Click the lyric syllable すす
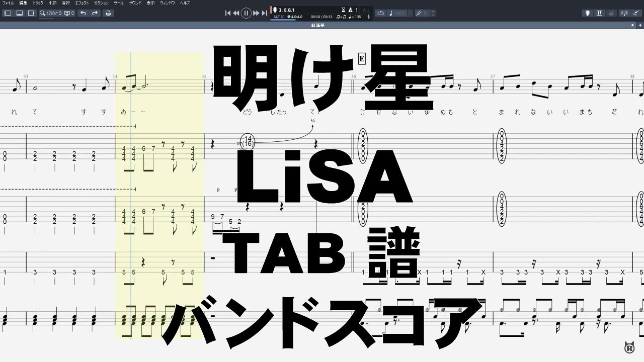 93,112
